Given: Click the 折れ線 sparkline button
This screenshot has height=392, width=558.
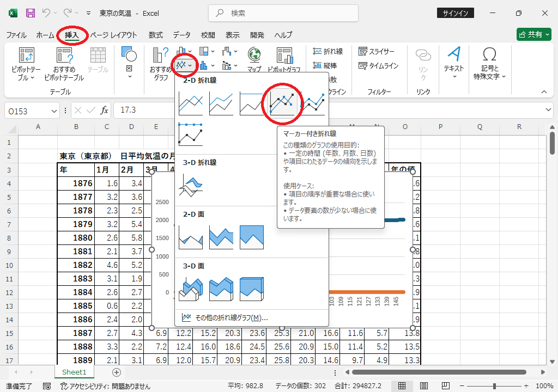Looking at the screenshot, I should point(327,52).
